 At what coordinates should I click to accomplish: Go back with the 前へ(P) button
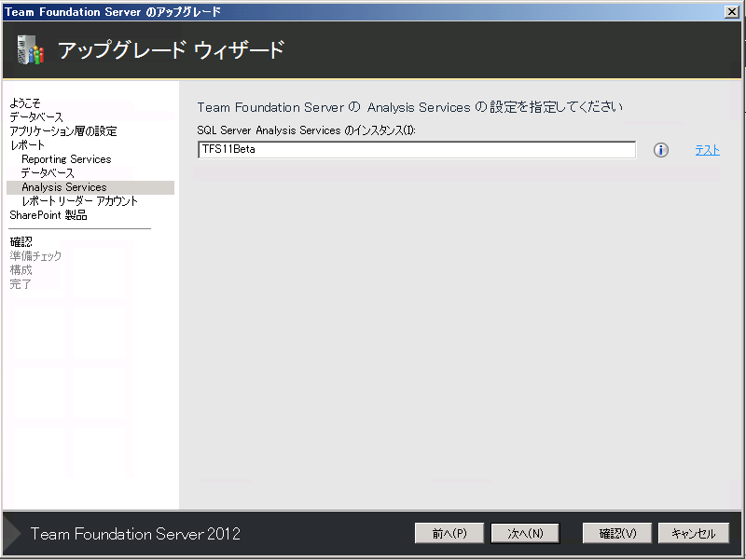(449, 533)
